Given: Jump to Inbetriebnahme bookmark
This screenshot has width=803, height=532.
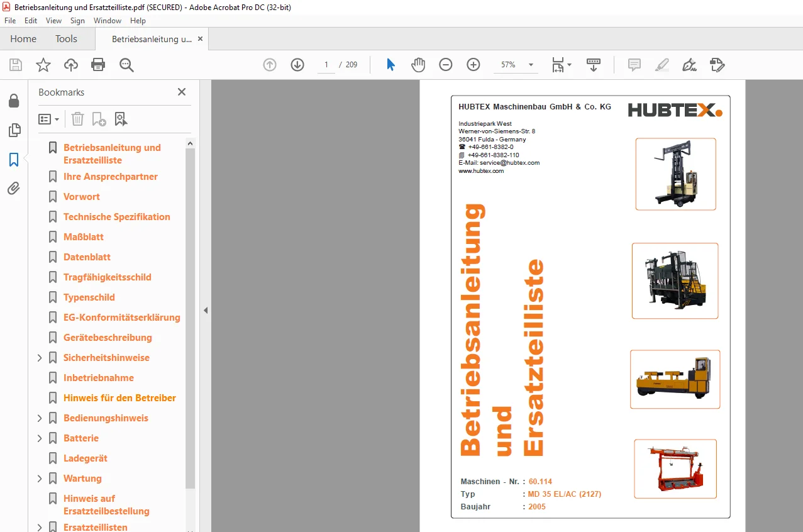Looking at the screenshot, I should click(99, 378).
